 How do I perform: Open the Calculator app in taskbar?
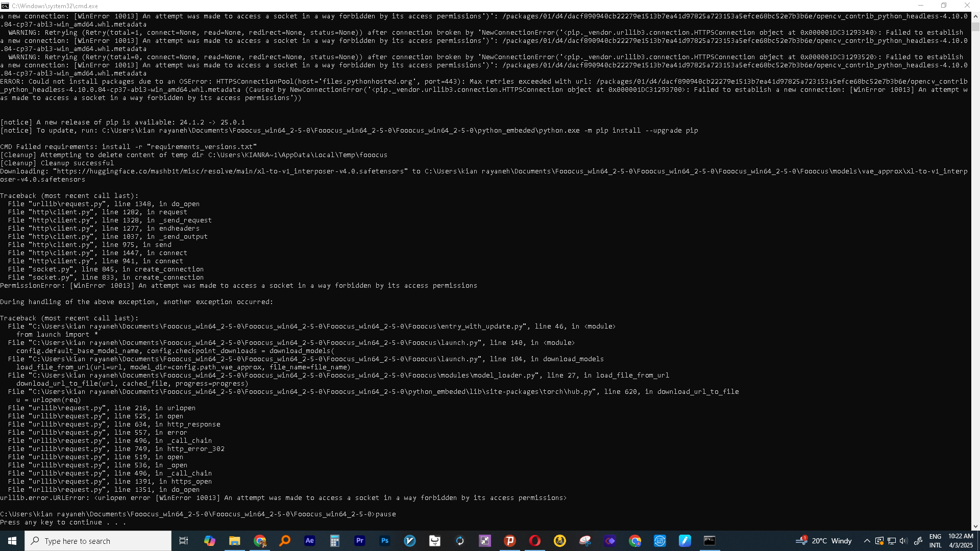click(x=335, y=541)
